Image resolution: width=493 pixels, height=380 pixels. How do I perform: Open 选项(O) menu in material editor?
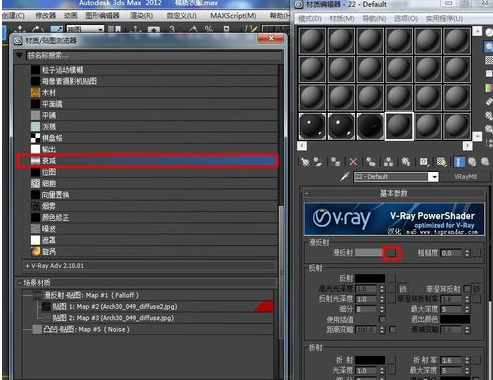[x=406, y=18]
